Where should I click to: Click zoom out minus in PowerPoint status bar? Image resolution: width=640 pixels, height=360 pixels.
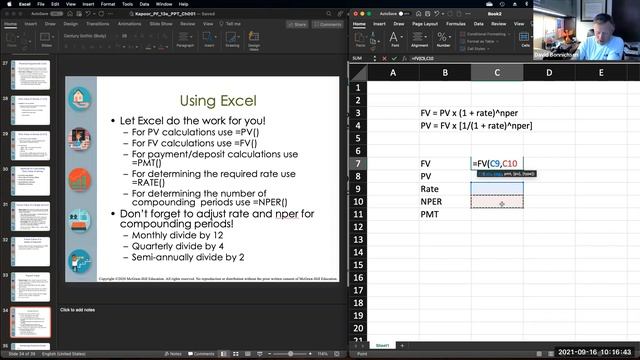270,354
